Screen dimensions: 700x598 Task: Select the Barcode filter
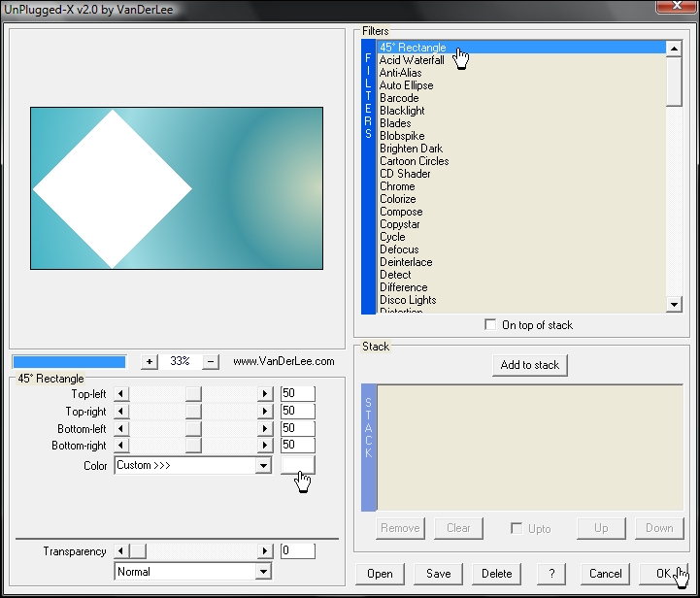(x=521, y=98)
